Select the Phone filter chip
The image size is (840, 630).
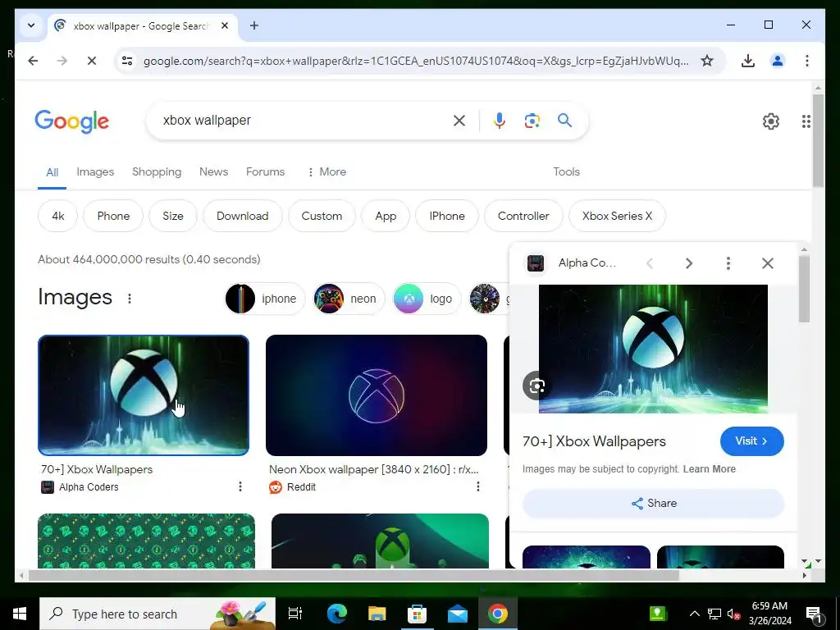pyautogui.click(x=113, y=216)
